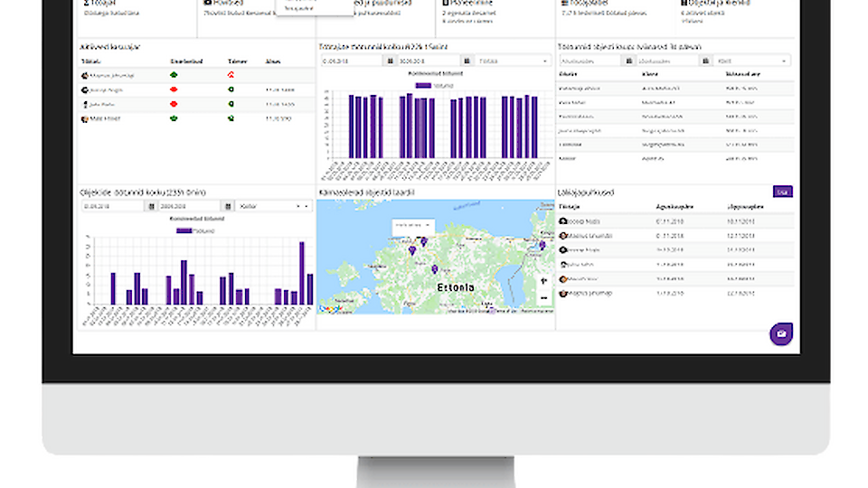
Task: Click Google logo link on the map
Action: [x=331, y=309]
